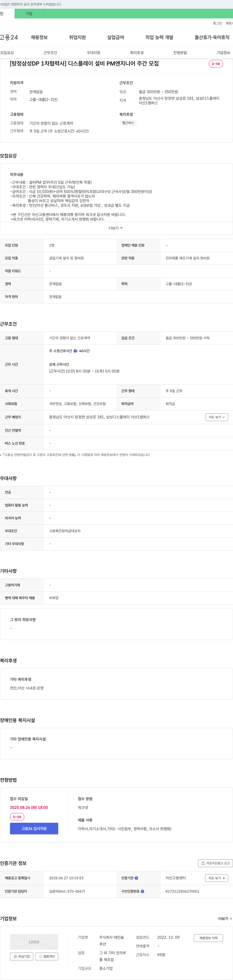Image resolution: width=233 pixels, height=980 pixels.
Task: Open the 실업급여 menu
Action: pyautogui.click(x=115, y=37)
